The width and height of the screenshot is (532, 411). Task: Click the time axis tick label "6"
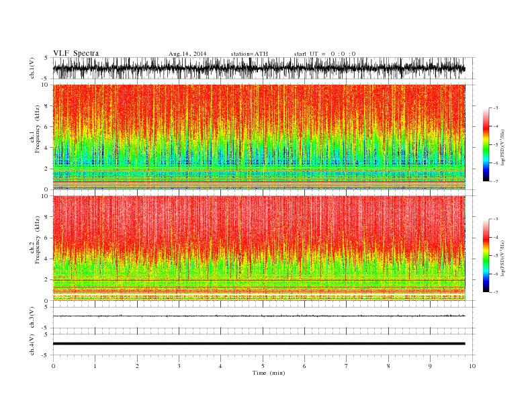pos(304,366)
